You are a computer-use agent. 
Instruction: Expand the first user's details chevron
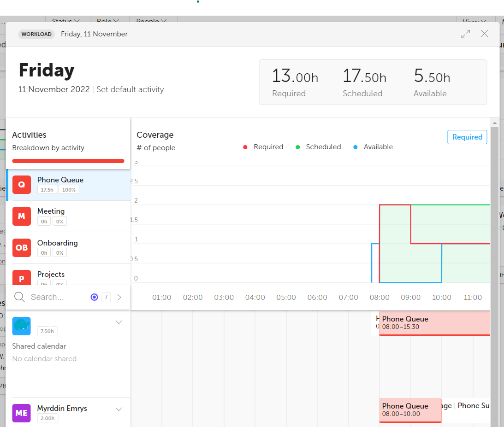tap(119, 322)
